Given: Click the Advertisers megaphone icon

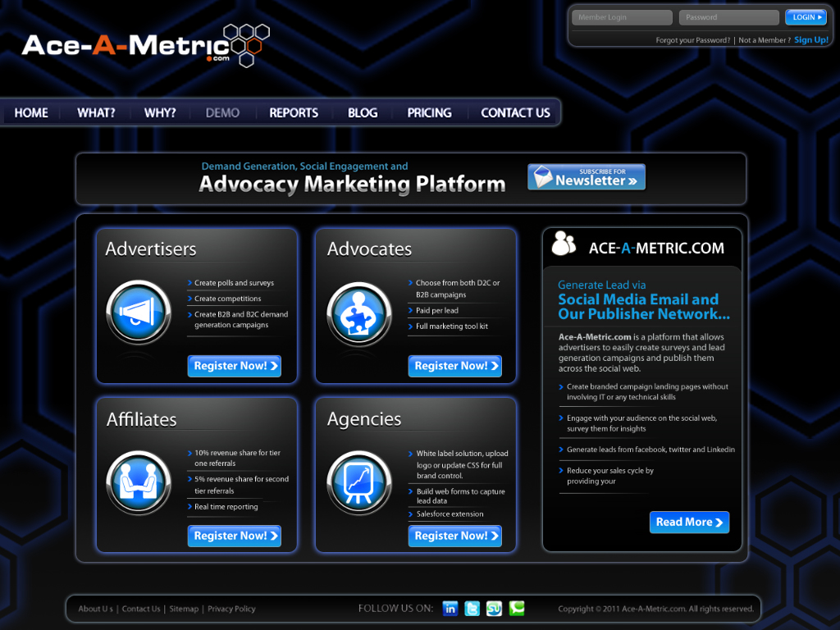Looking at the screenshot, I should pos(139,312).
